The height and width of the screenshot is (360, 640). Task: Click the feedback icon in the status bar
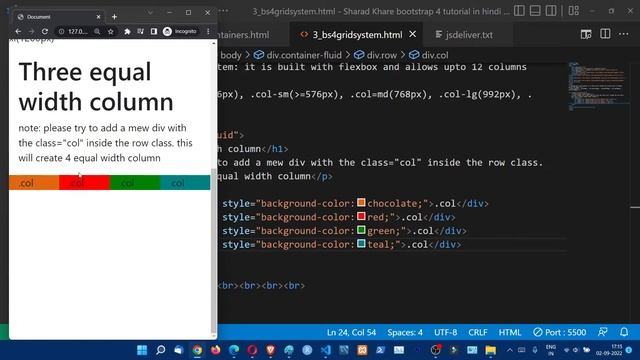pos(602,332)
